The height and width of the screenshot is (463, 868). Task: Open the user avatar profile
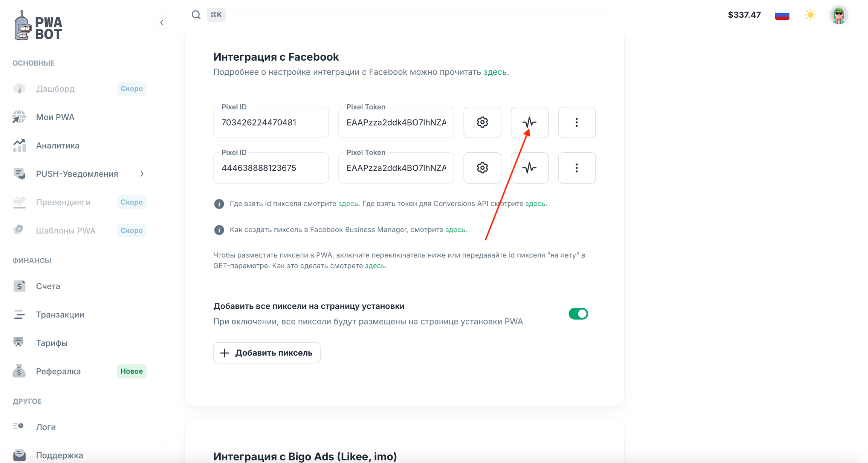coord(839,15)
